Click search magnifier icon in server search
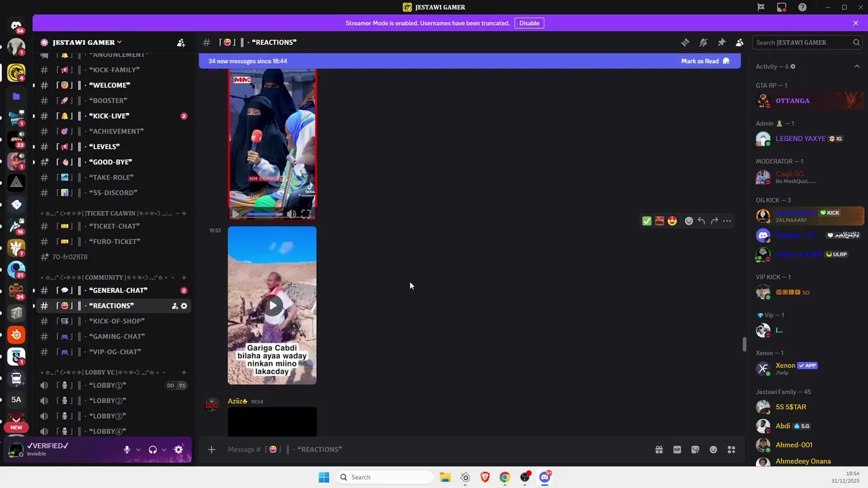Image resolution: width=868 pixels, height=488 pixels. 856,42
